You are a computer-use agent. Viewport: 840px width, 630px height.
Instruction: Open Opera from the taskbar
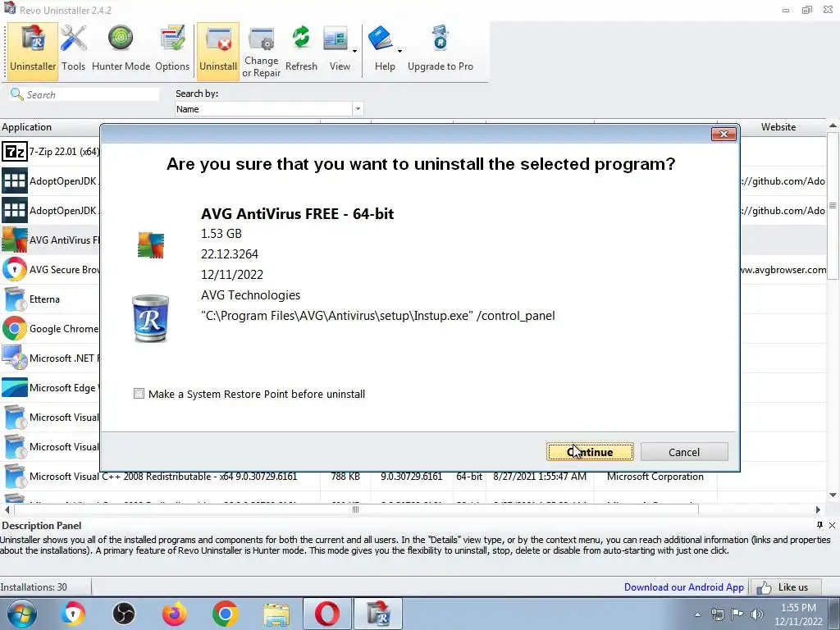pos(326,614)
